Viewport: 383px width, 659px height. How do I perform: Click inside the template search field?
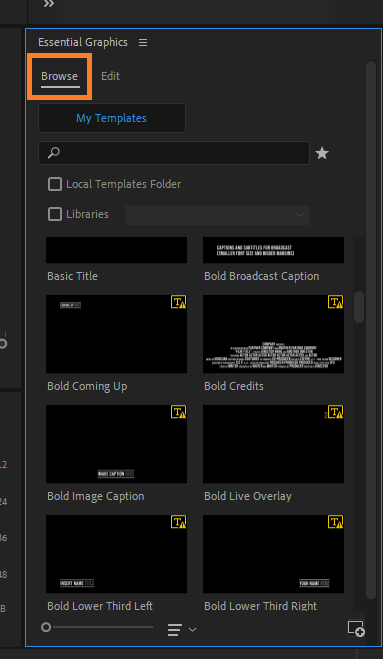point(174,153)
